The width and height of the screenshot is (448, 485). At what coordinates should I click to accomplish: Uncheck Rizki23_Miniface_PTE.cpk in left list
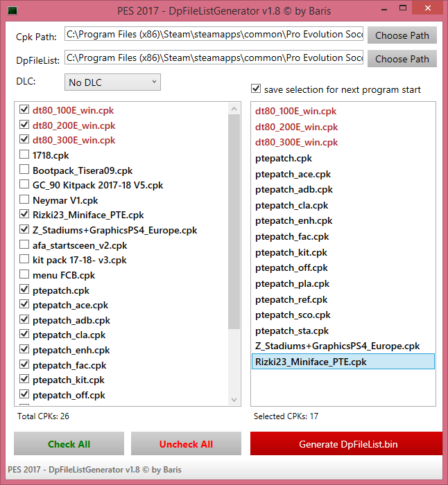[x=24, y=214]
